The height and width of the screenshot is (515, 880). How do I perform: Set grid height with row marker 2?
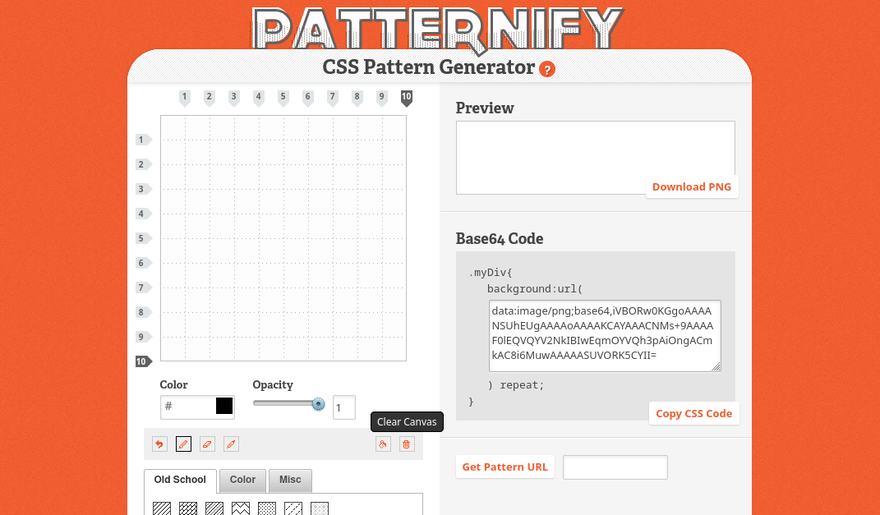[x=144, y=164]
